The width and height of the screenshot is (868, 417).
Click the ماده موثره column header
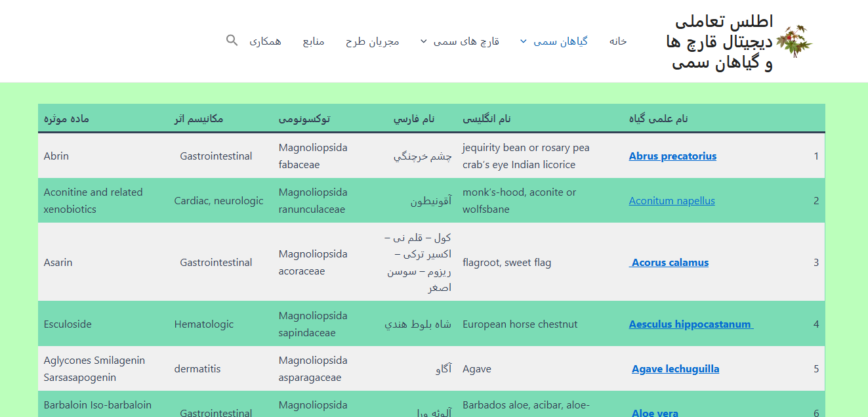[x=66, y=119]
